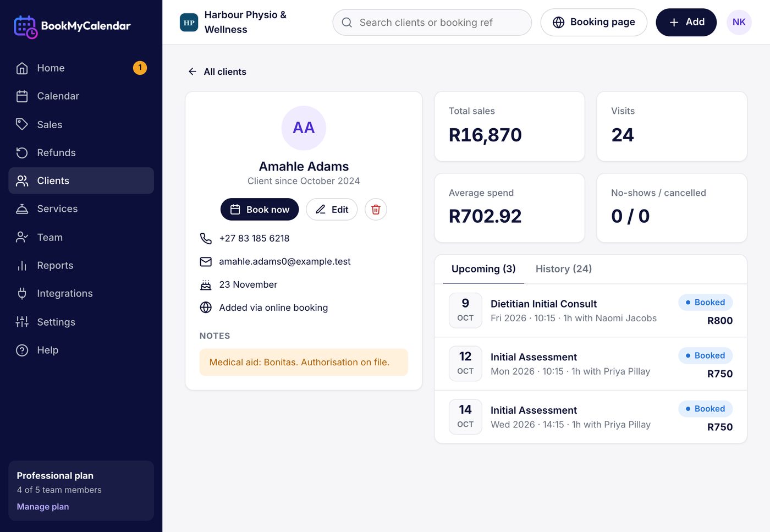The image size is (770, 532).
Task: Click the No-shows / cancelled card
Action: pos(672,208)
